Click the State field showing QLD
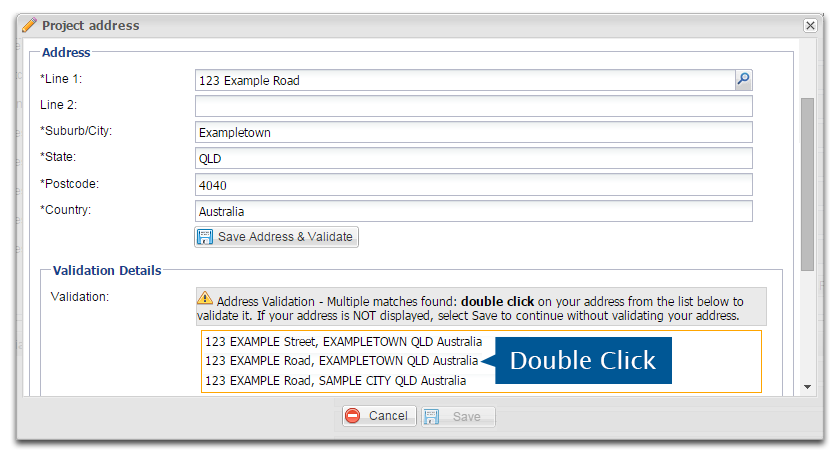 (x=474, y=158)
